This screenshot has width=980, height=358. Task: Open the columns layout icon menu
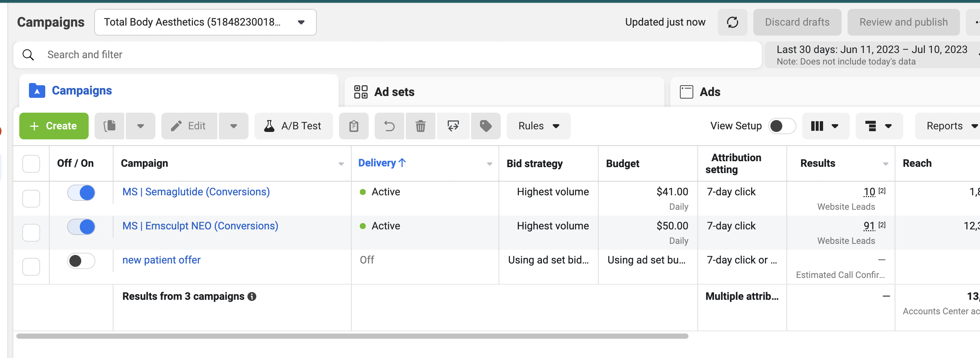(826, 126)
